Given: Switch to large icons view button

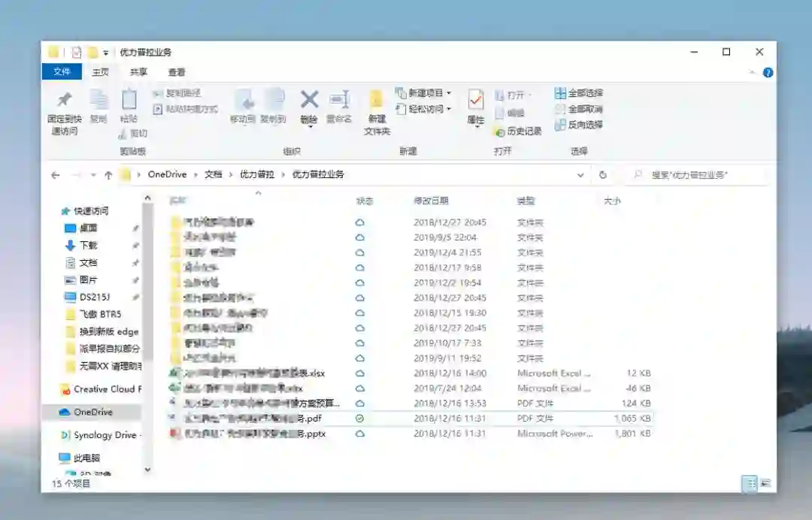Looking at the screenshot, I should click(x=765, y=483).
